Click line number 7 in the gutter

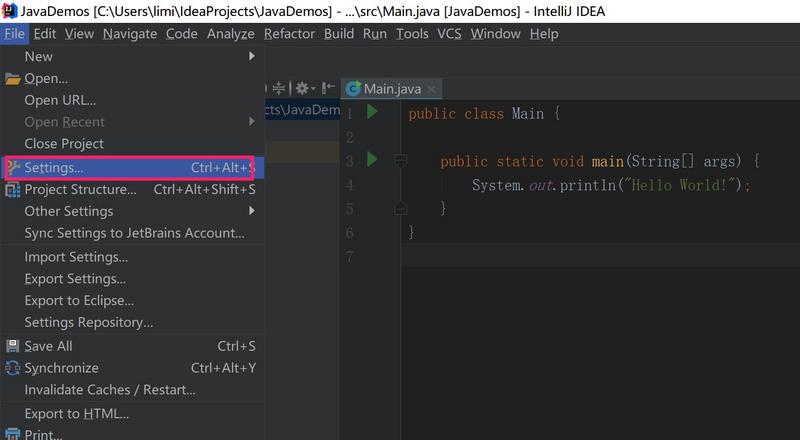(x=349, y=256)
